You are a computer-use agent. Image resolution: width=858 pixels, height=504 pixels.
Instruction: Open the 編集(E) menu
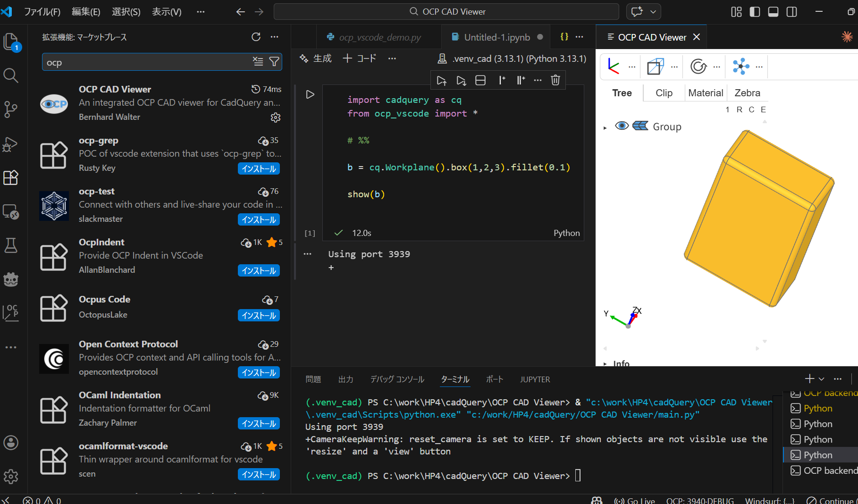(86, 12)
